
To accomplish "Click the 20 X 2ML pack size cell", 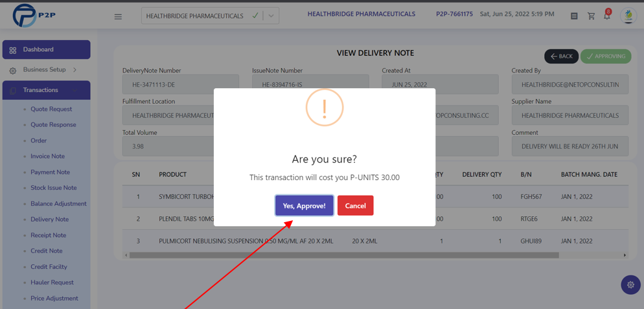I will click(x=365, y=241).
